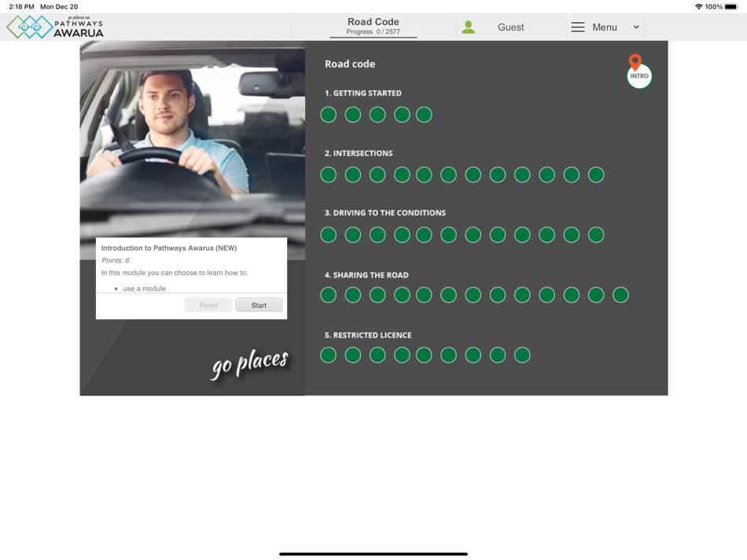Select last module dot in Getting Started
The width and height of the screenshot is (747, 560).
tap(424, 115)
